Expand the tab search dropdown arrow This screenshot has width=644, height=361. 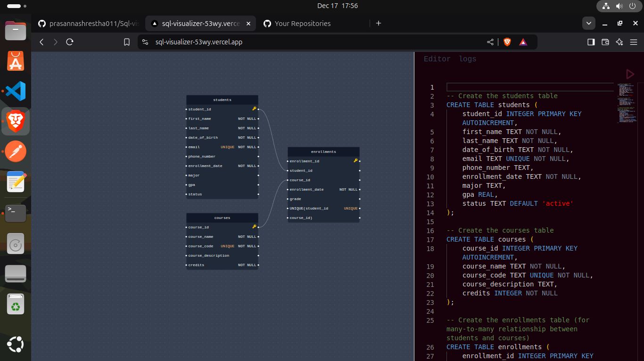[588, 23]
